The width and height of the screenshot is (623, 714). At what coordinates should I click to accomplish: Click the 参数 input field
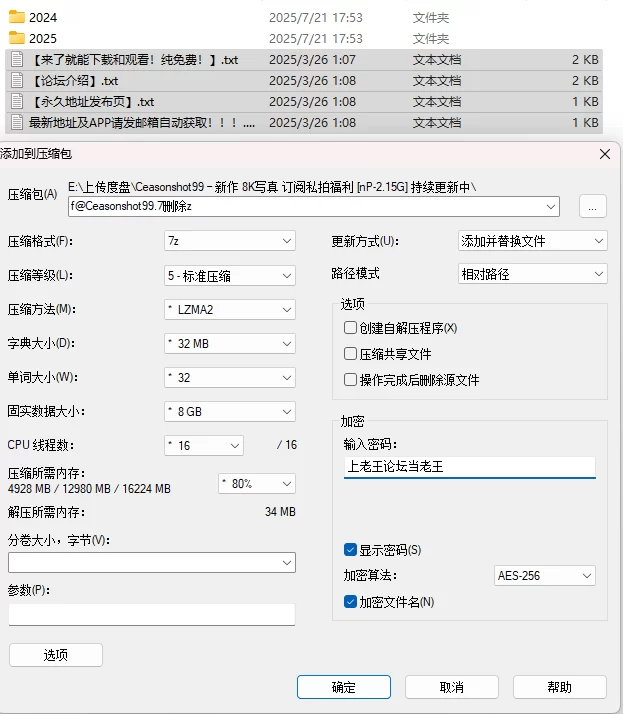pyautogui.click(x=152, y=615)
